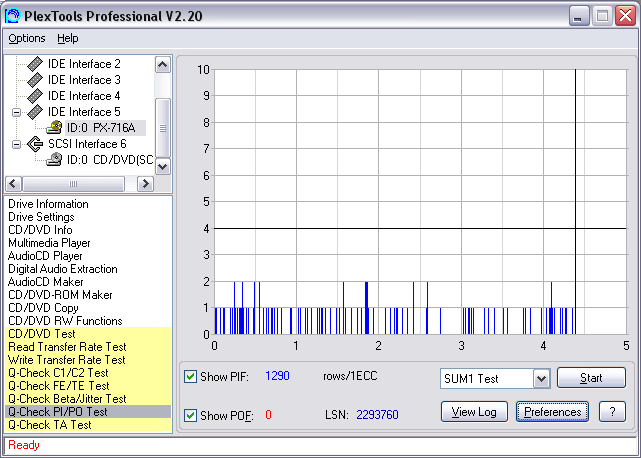Click the Start button
The image size is (641, 458).
[591, 377]
